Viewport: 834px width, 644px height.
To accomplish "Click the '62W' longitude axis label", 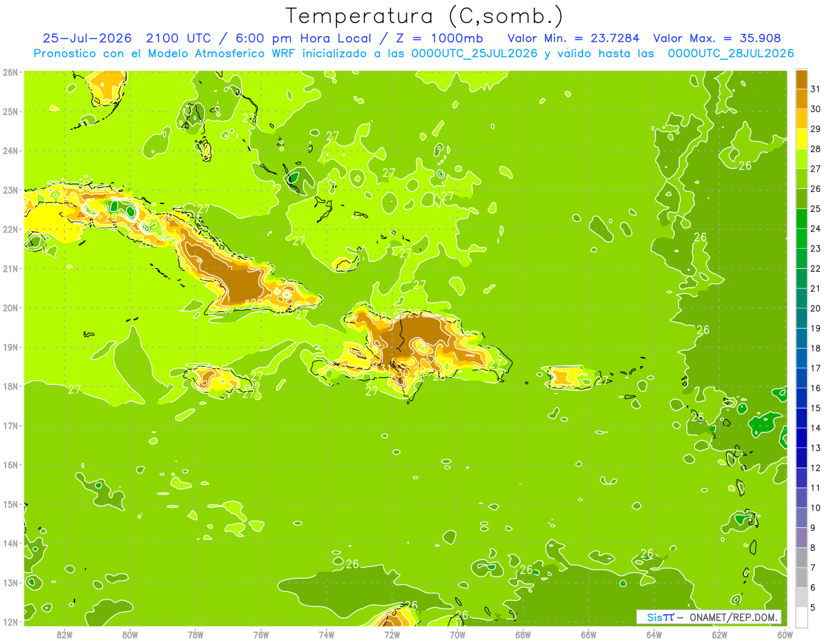I will pyautogui.click(x=719, y=635).
